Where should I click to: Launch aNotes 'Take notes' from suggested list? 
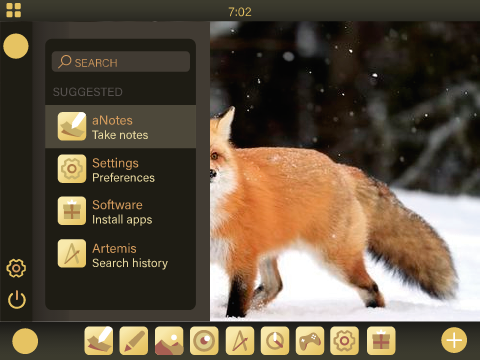click(x=120, y=127)
